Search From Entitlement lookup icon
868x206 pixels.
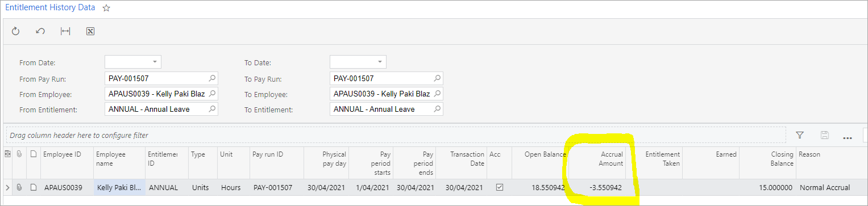point(212,109)
